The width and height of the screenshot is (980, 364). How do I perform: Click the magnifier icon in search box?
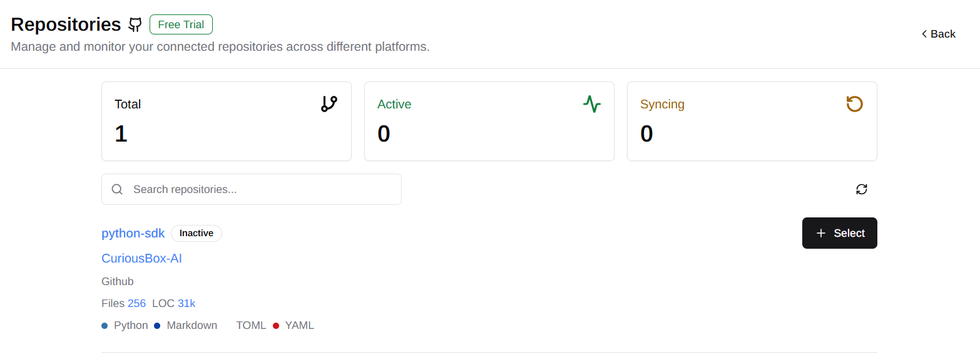(x=117, y=189)
